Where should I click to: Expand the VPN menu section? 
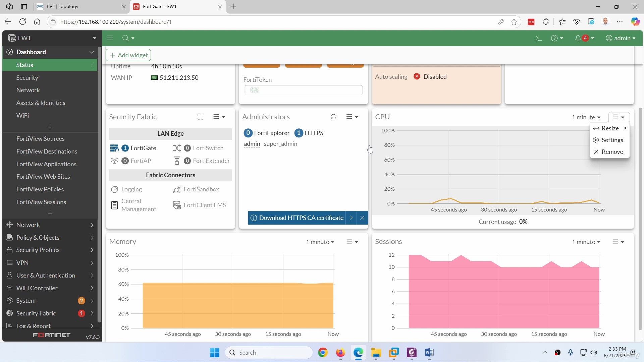(50, 263)
